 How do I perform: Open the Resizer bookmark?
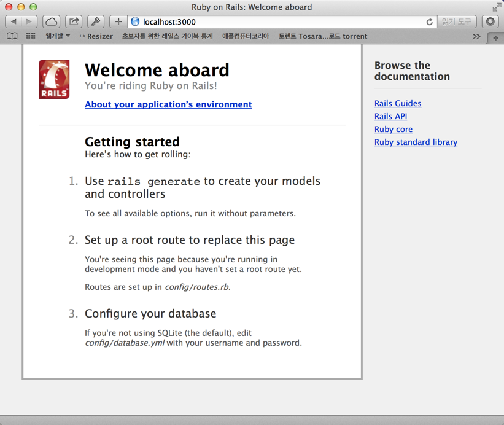click(x=96, y=36)
